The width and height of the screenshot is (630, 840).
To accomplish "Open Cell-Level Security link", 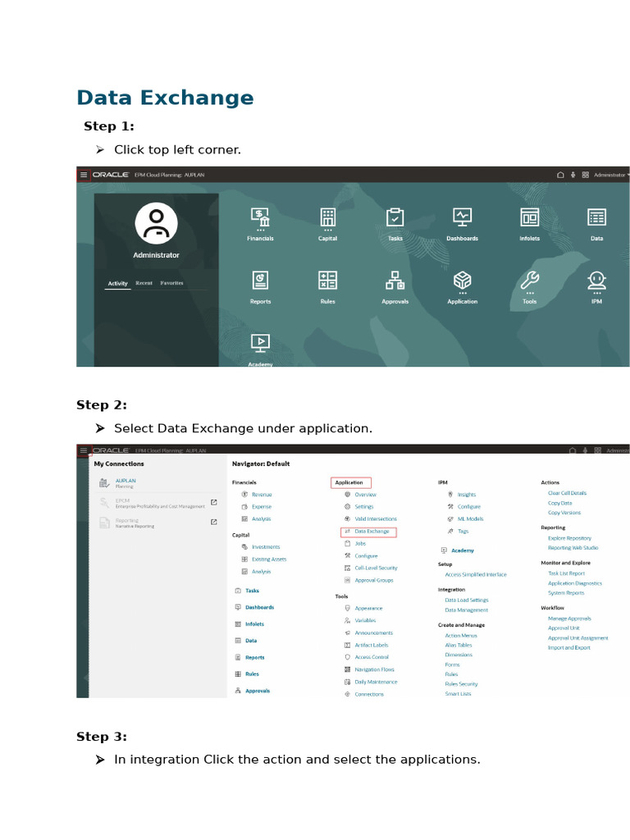I will (376, 568).
